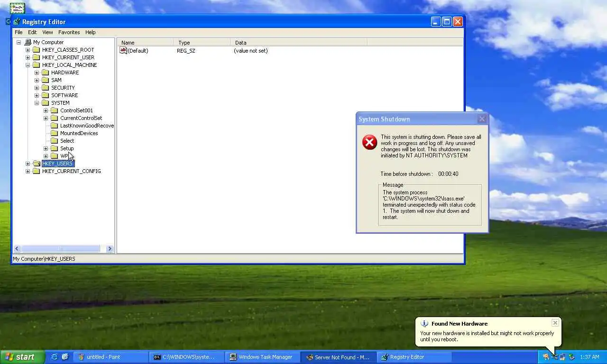Image resolution: width=607 pixels, height=364 pixels.
Task: Click the Type column header
Action: tap(202, 43)
